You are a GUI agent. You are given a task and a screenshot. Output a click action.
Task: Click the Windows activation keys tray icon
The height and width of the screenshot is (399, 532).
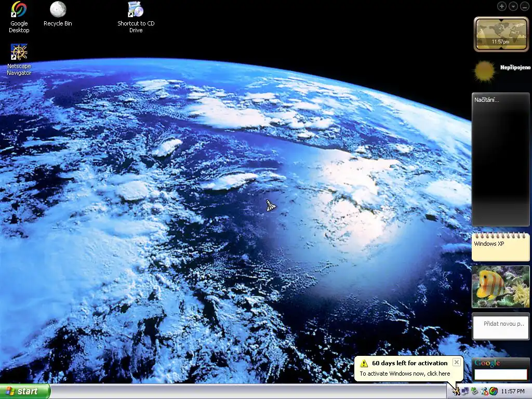coord(456,392)
